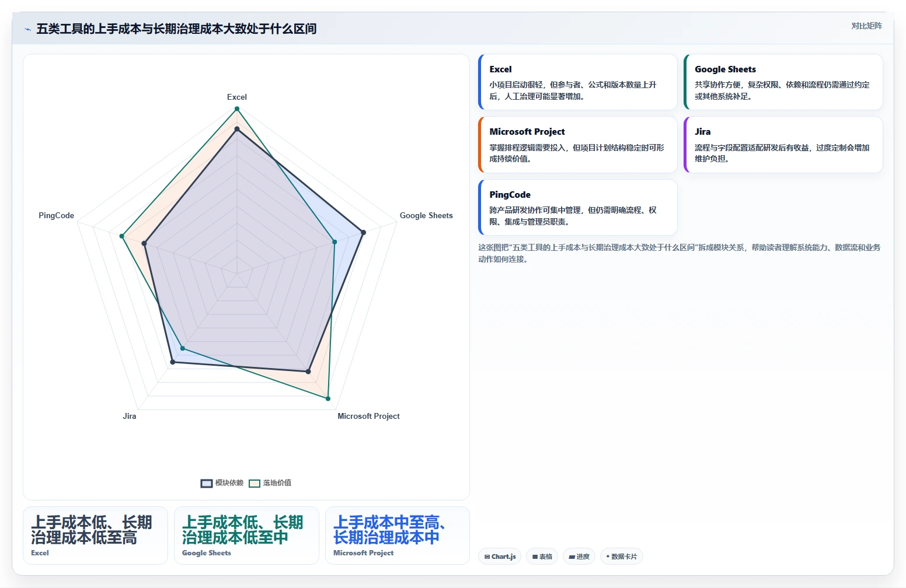Click the blue stat text 上手成本中至高、长期治理成本中
The width and height of the screenshot is (906, 588).
tap(390, 530)
